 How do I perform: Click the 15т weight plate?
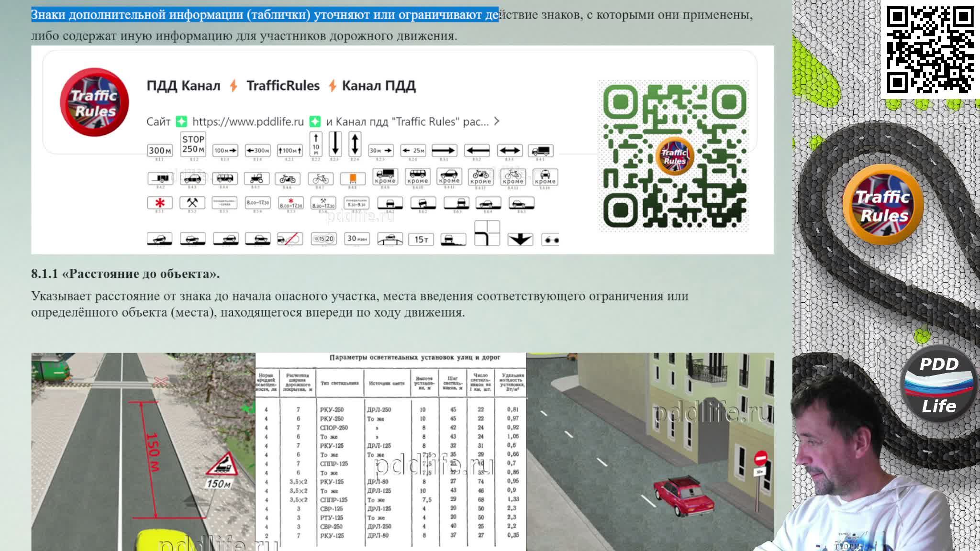421,239
